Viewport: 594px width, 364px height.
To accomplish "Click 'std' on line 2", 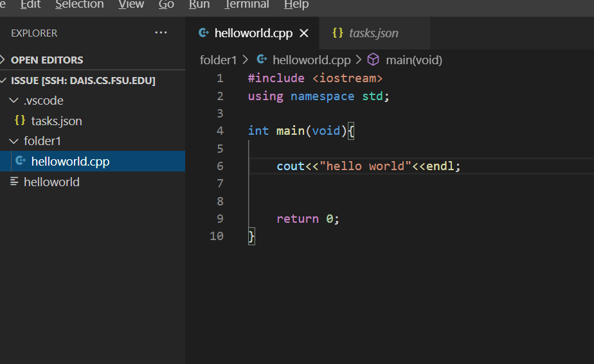I will (x=372, y=96).
